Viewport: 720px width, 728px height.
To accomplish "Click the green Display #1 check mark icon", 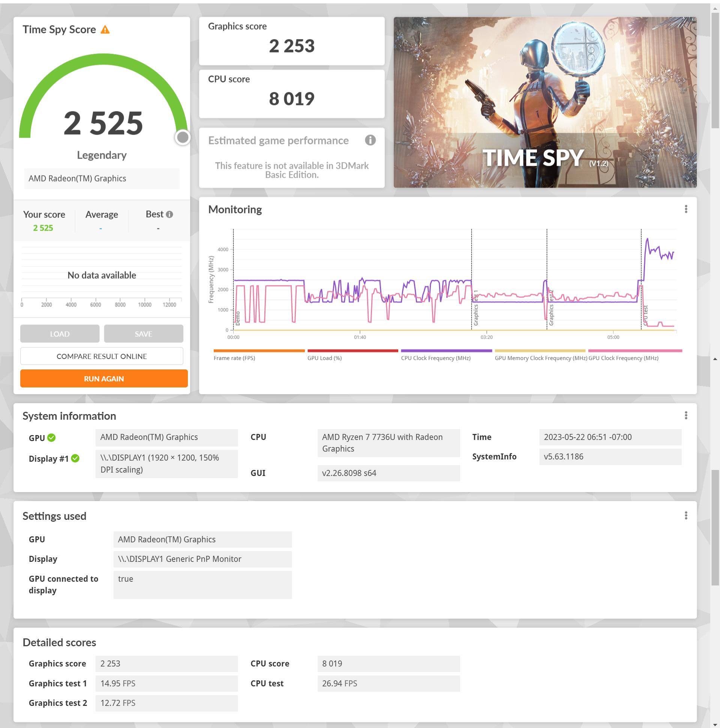I will pos(75,458).
